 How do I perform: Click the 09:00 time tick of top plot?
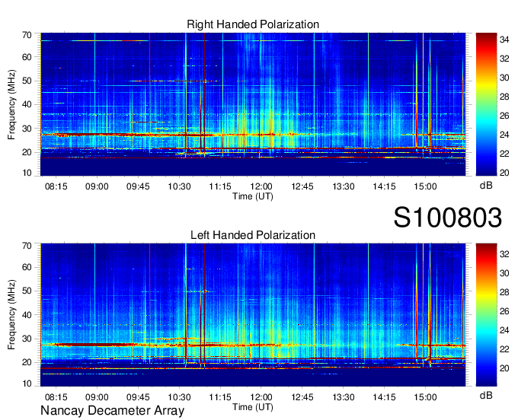pyautogui.click(x=97, y=186)
